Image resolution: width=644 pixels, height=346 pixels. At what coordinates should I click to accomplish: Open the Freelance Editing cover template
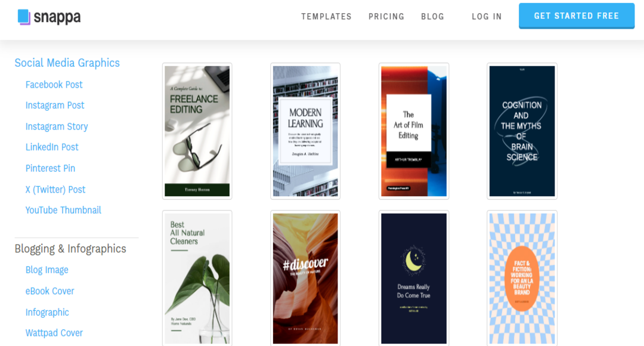pos(197,131)
